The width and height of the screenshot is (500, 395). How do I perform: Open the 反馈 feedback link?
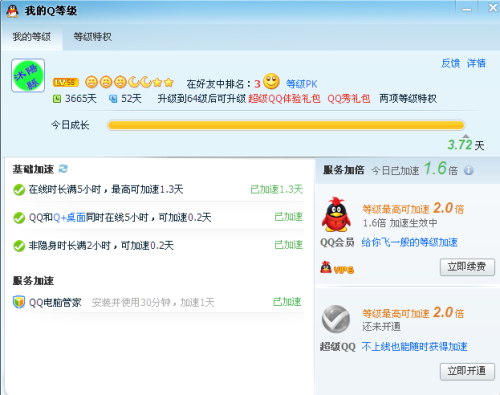[x=451, y=63]
